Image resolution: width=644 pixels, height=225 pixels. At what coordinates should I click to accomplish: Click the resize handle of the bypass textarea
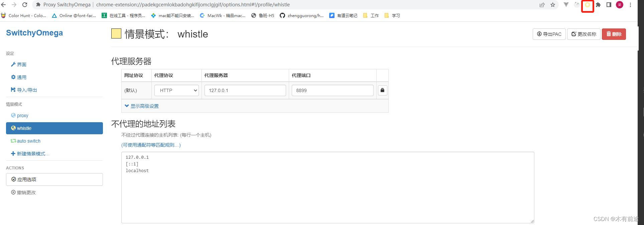(x=532, y=221)
